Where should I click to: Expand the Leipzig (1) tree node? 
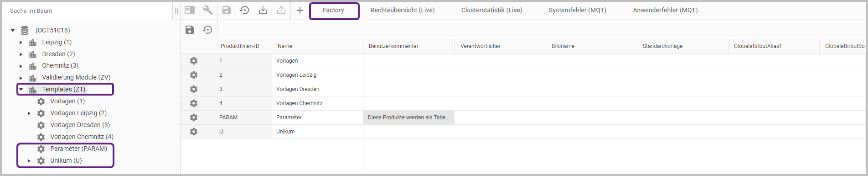[21, 42]
